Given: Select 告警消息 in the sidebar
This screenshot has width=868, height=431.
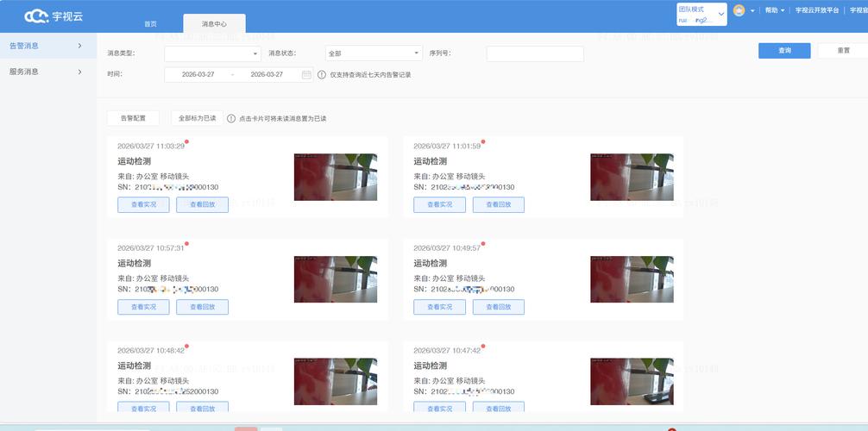Looking at the screenshot, I should click(48, 46).
